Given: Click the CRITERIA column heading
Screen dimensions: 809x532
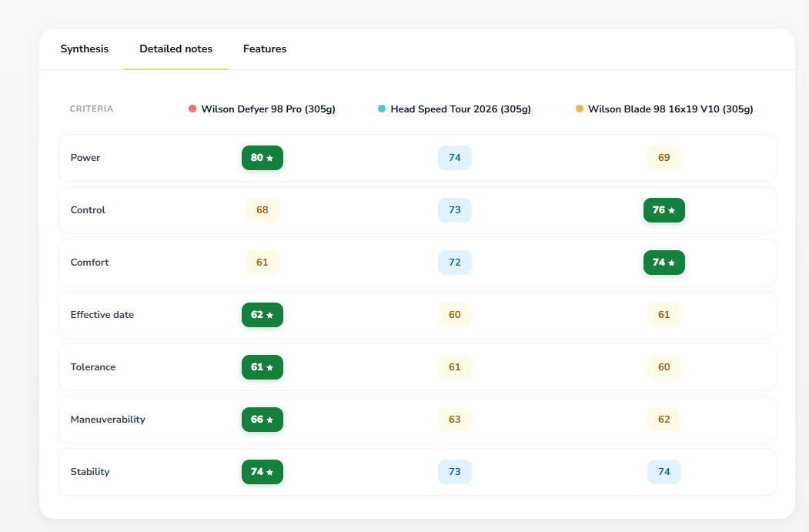Looking at the screenshot, I should 92,109.
